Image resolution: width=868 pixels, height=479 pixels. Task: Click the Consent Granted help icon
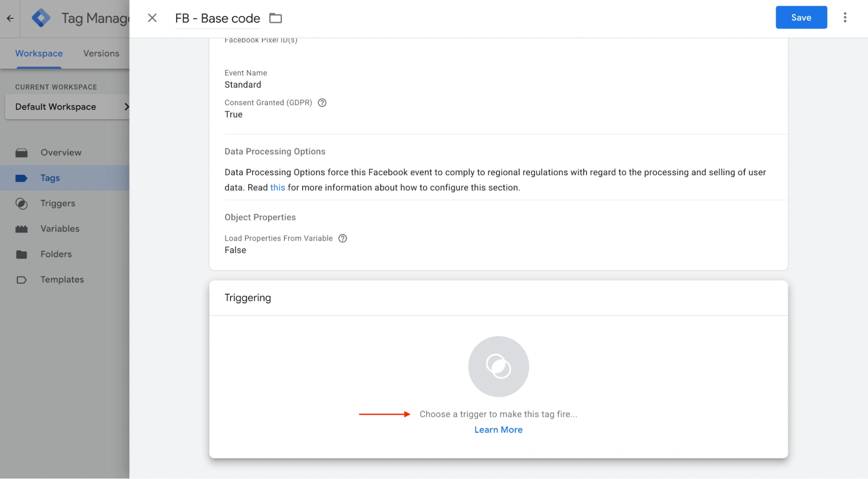coord(322,103)
